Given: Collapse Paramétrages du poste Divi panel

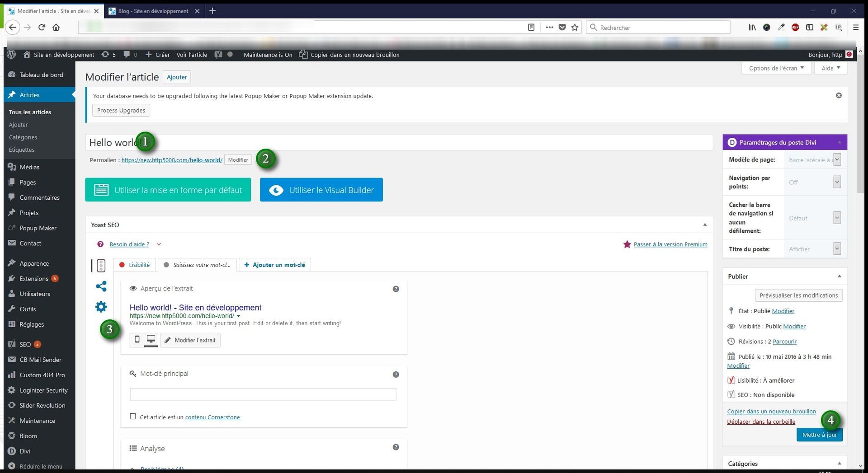Looking at the screenshot, I should [839, 142].
